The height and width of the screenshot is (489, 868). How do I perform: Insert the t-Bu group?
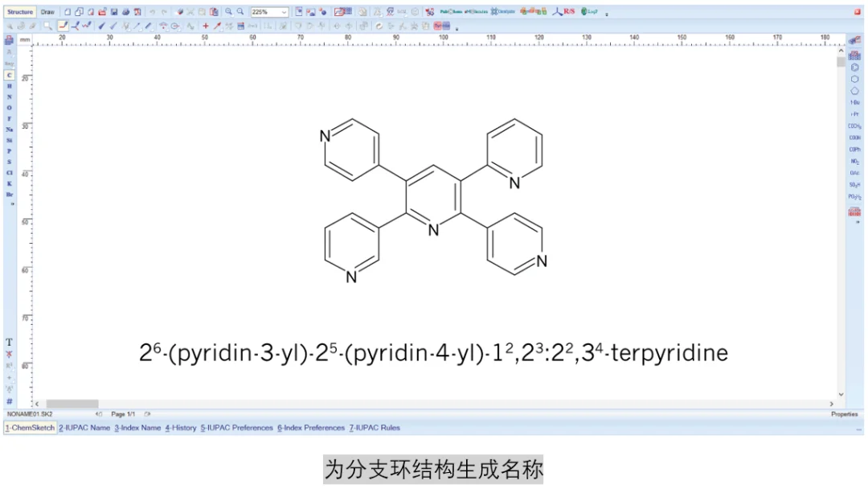[x=854, y=102]
